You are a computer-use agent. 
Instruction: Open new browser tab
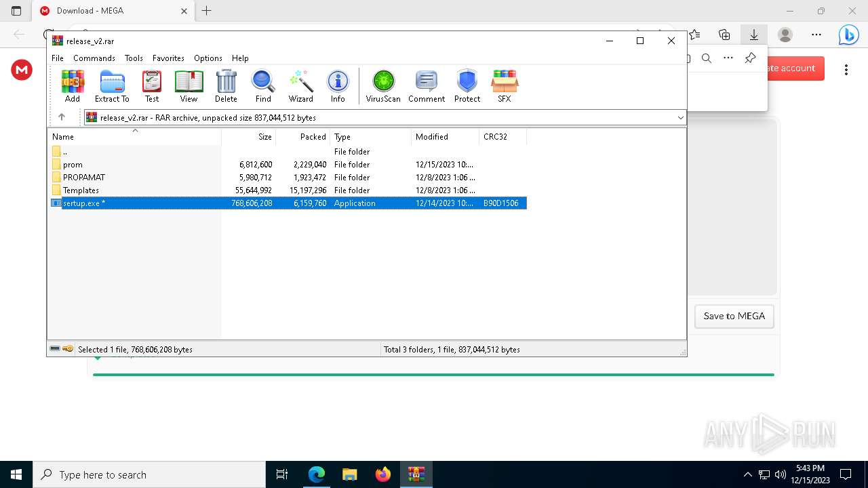point(207,11)
